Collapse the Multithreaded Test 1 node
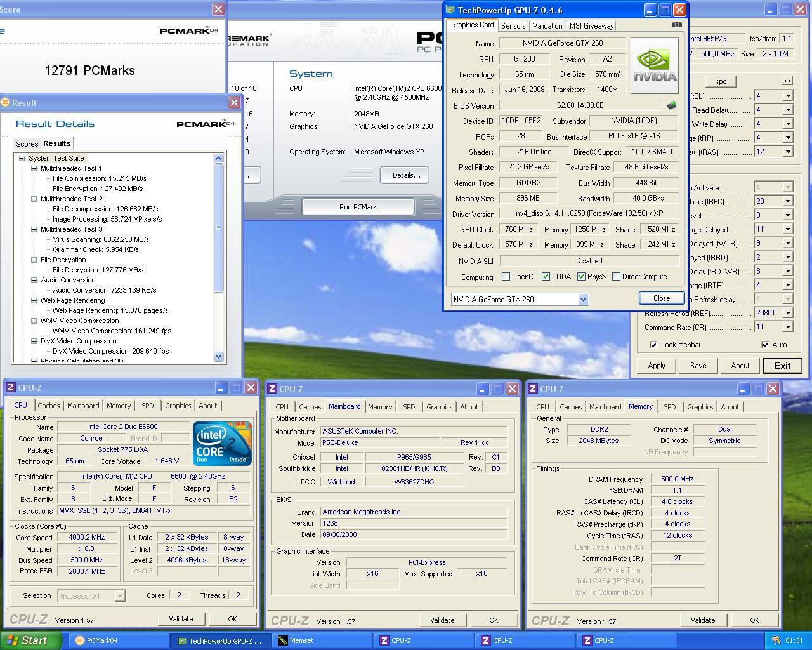This screenshot has height=650, width=812. click(x=34, y=168)
